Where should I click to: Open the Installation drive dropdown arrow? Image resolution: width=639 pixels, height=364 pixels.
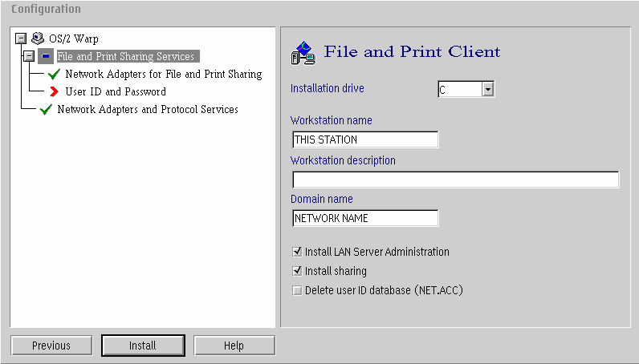click(488, 89)
